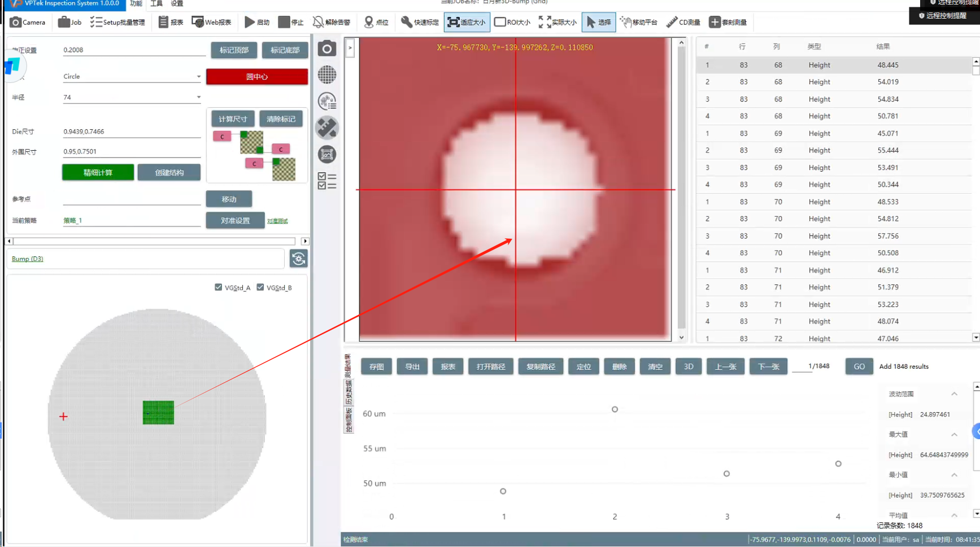The height and width of the screenshot is (547, 980).
Task: Click the round wafer grid icon
Action: [327, 75]
